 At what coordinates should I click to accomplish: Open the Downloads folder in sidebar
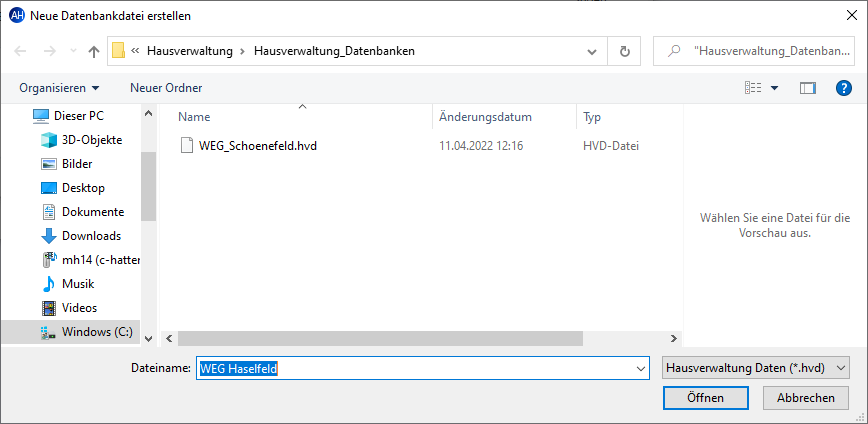point(91,236)
